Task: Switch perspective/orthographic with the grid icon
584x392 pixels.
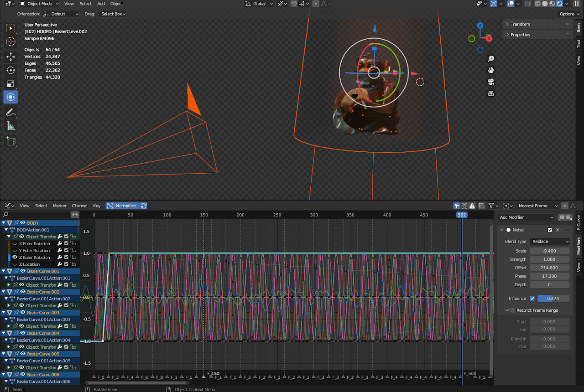Action: [x=491, y=93]
